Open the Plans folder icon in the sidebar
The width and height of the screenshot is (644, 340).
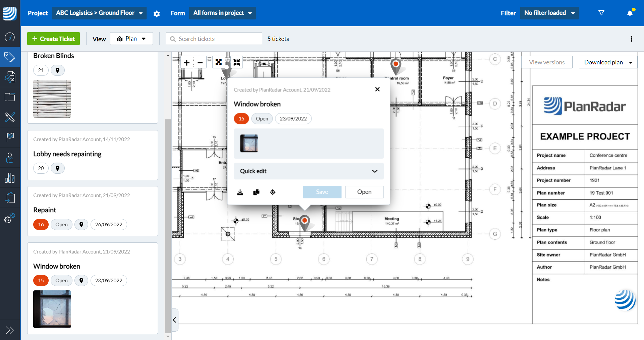tap(10, 97)
